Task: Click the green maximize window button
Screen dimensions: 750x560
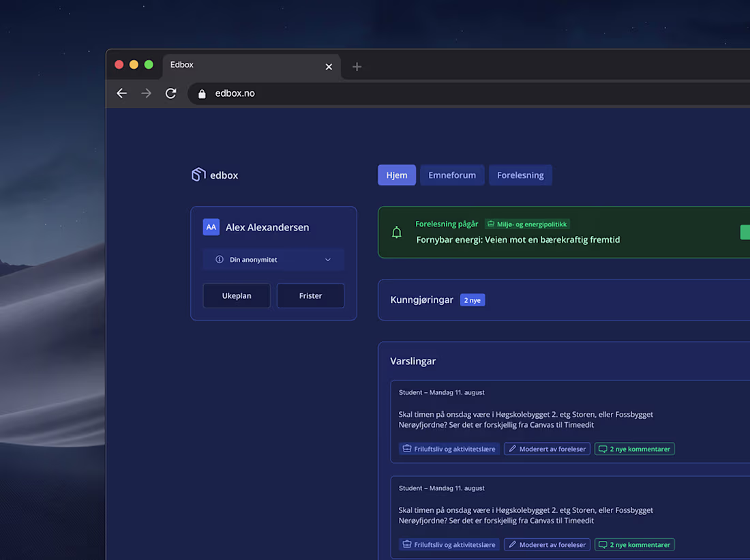Action: pos(149,65)
